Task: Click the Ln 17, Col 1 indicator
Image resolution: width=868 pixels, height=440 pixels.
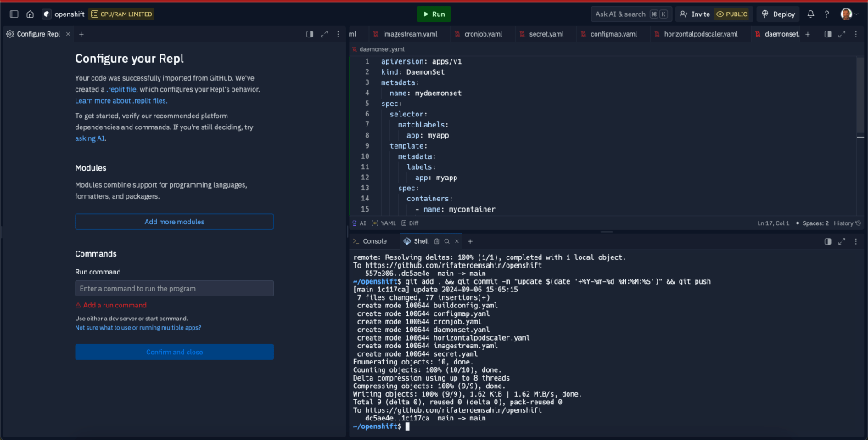Action: tap(773, 223)
